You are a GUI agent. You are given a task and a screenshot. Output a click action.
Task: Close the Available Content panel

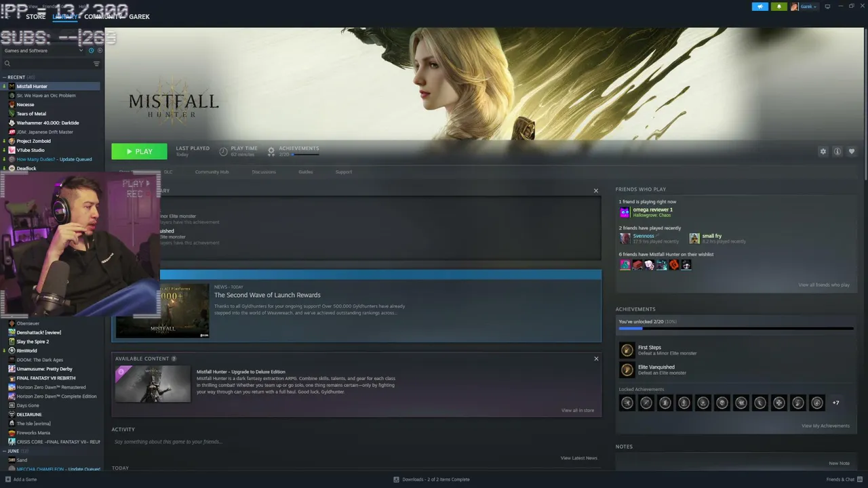[596, 359]
